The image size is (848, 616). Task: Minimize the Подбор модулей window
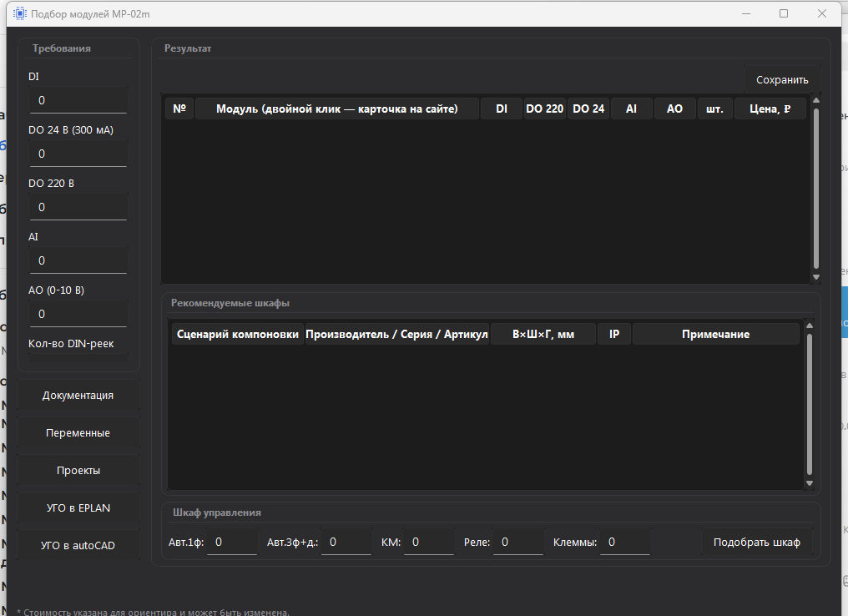(746, 13)
